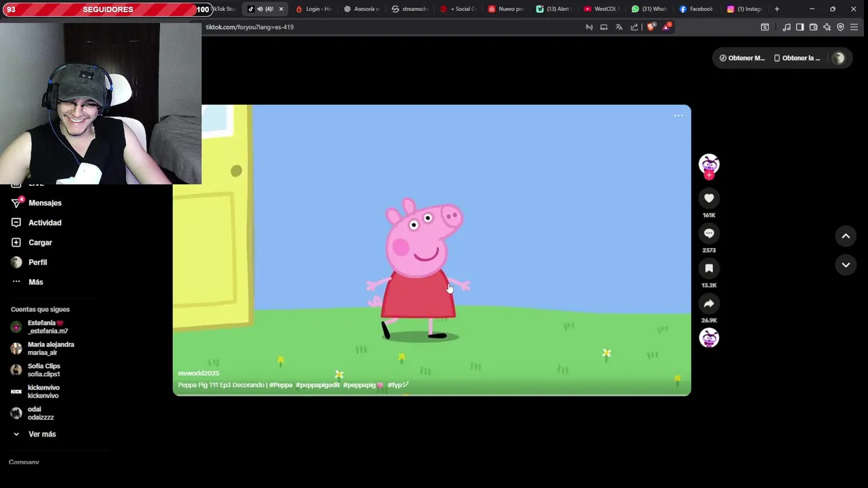Switch to the streamsch tab
Image resolution: width=868 pixels, height=488 pixels.
[410, 9]
